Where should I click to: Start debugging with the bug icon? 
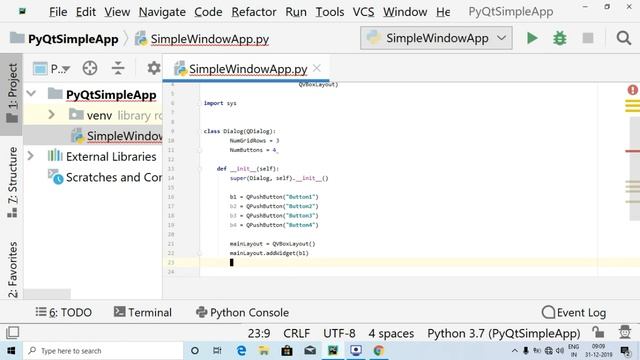click(x=560, y=38)
